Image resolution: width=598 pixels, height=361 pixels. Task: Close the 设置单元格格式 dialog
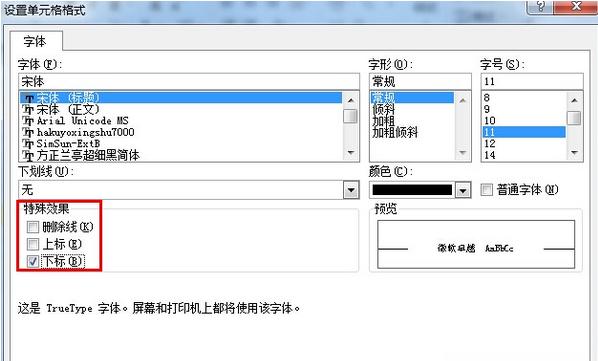(x=575, y=6)
